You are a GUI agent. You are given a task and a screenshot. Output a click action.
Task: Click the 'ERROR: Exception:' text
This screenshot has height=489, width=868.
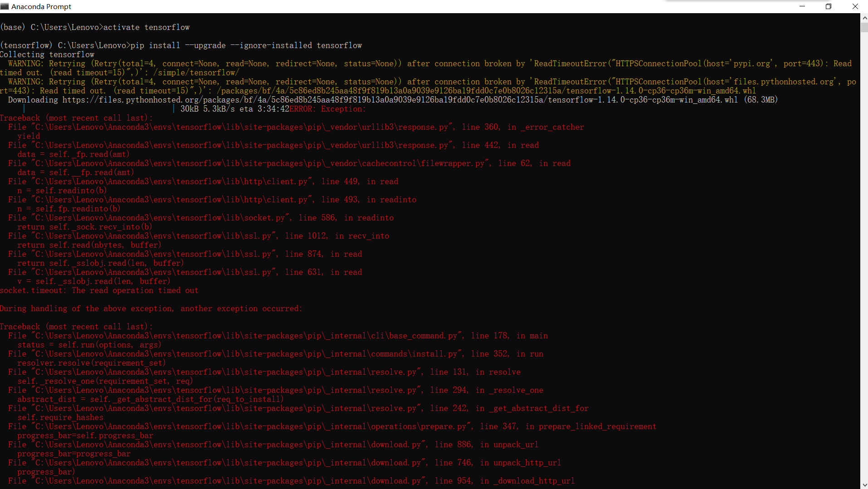pyautogui.click(x=327, y=109)
